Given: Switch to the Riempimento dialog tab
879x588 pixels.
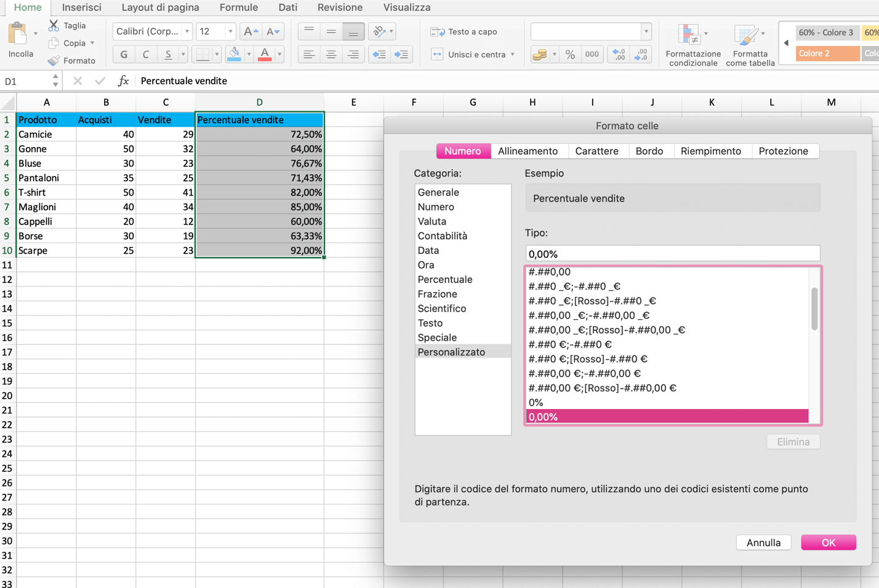Looking at the screenshot, I should (711, 151).
